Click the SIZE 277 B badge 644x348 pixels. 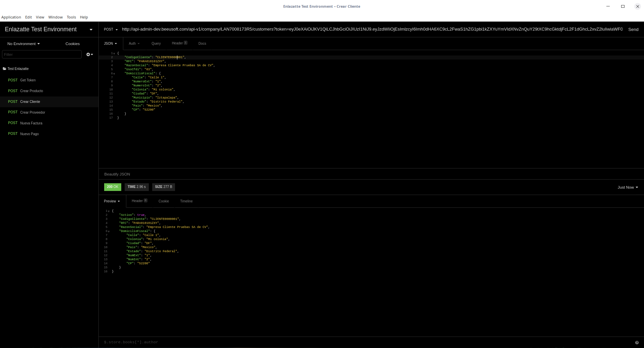coord(163,187)
